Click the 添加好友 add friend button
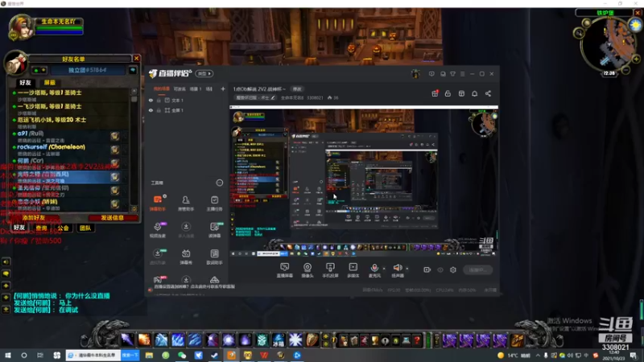Viewport: 644px width, 362px height. (x=34, y=218)
